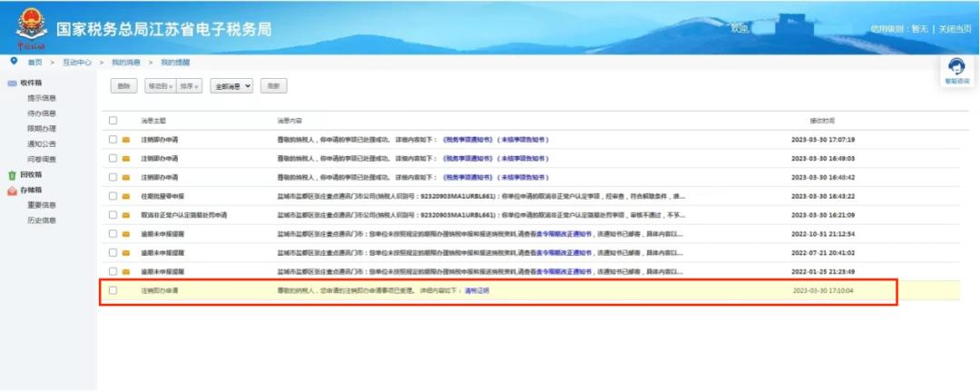Open the 移动到 dropdown

(160, 87)
